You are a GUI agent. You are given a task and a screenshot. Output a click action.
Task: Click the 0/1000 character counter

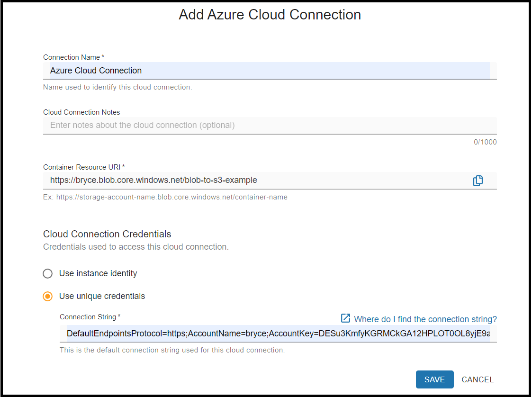[485, 142]
